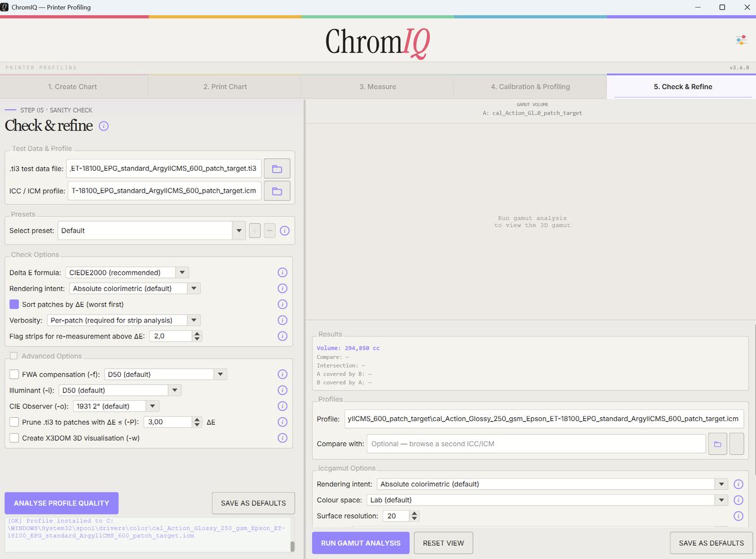
Task: Open iccgamut Rendering intent dropdown
Action: click(553, 484)
